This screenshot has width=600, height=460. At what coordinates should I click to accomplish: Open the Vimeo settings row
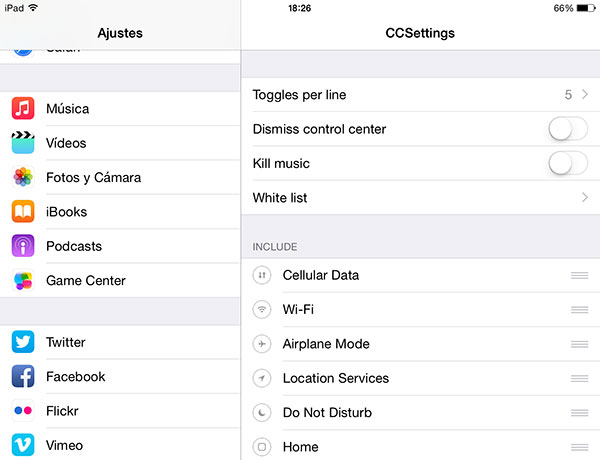(x=120, y=446)
